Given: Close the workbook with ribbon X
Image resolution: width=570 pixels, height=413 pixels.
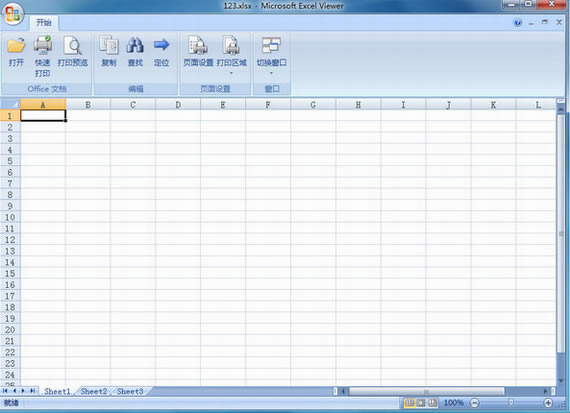Looking at the screenshot, I should [559, 23].
